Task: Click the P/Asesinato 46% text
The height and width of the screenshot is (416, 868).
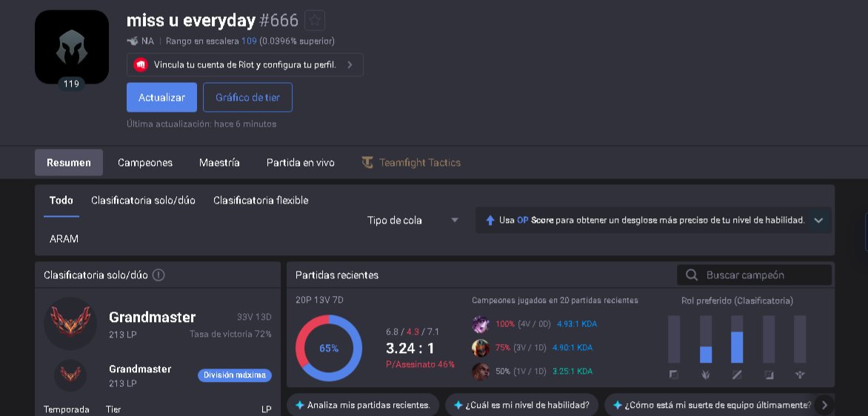Action: 420,364
